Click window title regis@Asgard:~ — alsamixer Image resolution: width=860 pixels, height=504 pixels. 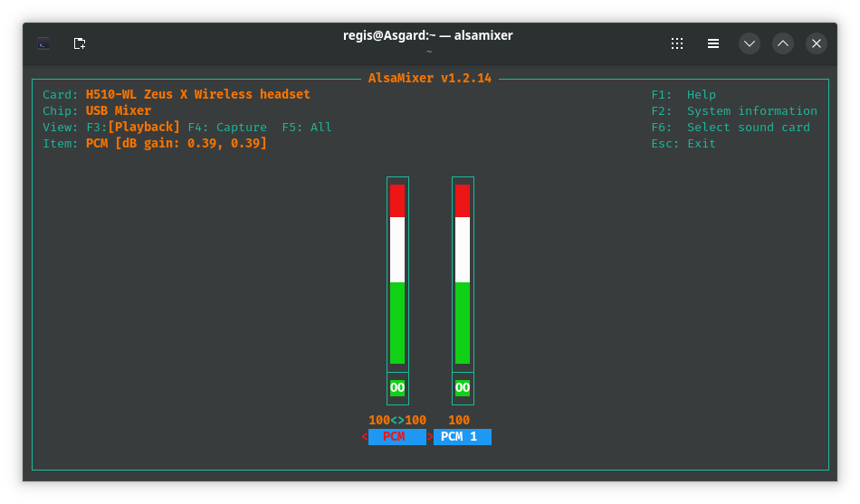[428, 35]
